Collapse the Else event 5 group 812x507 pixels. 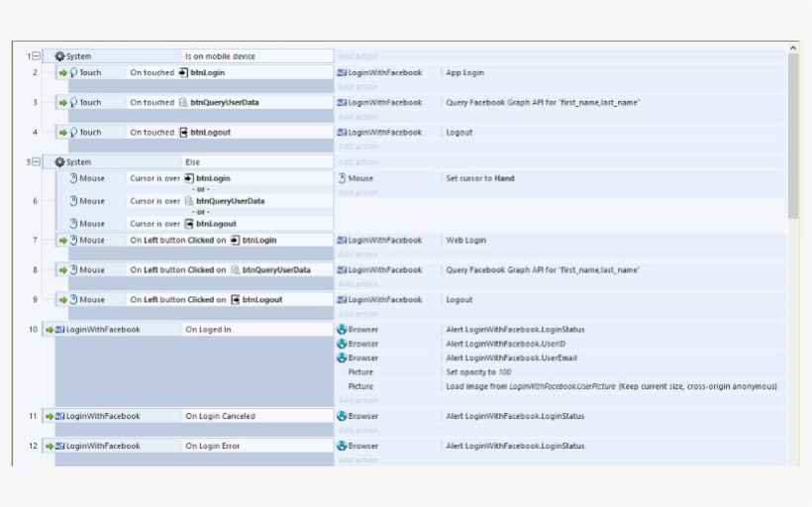click(37, 162)
